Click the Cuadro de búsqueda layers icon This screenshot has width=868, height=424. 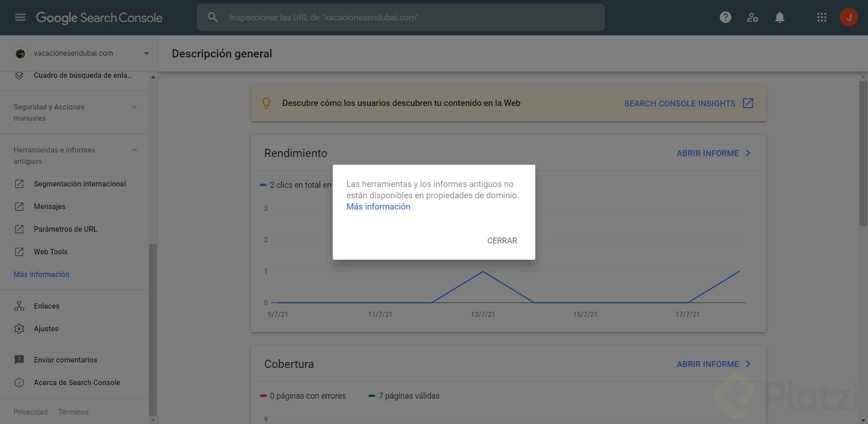[x=19, y=76]
